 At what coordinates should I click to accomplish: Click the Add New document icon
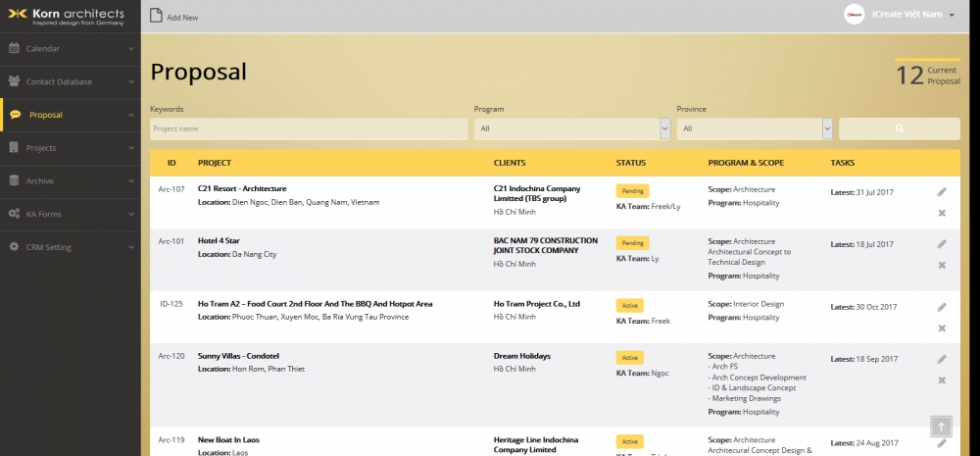(156, 16)
